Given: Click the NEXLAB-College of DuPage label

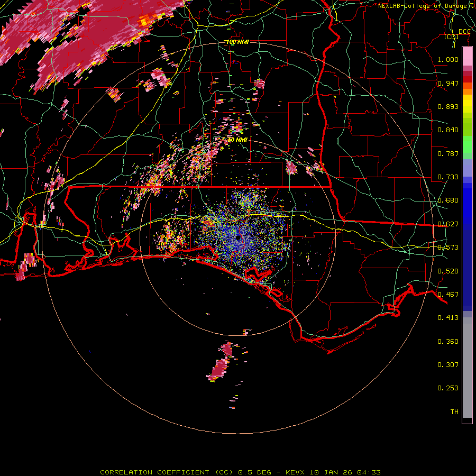Looking at the screenshot, I should 424,6.
